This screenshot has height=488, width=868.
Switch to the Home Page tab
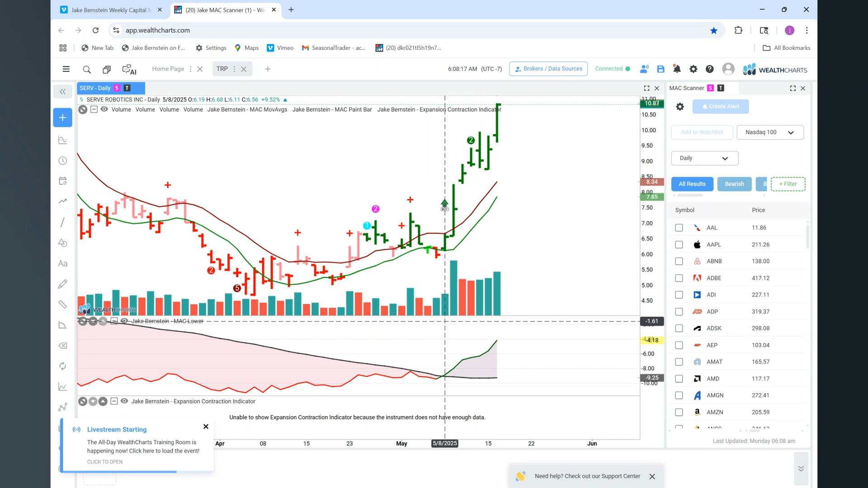168,69
